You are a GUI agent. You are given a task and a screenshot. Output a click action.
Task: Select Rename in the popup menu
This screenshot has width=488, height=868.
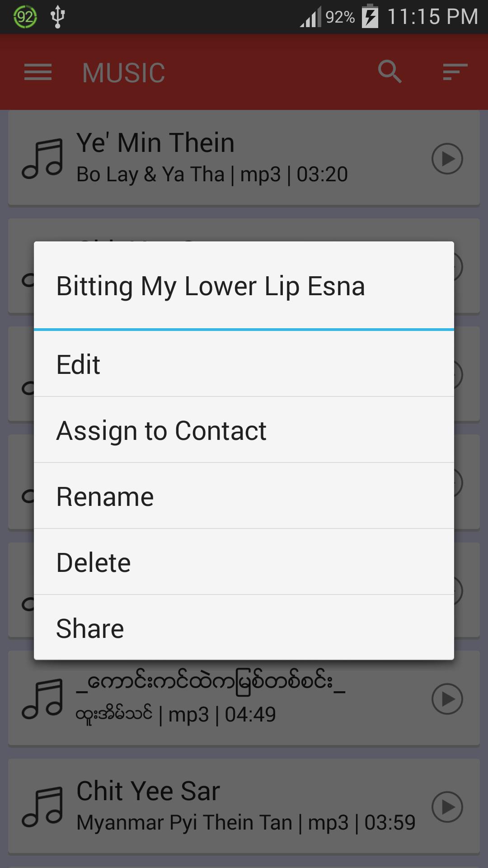pos(244,495)
